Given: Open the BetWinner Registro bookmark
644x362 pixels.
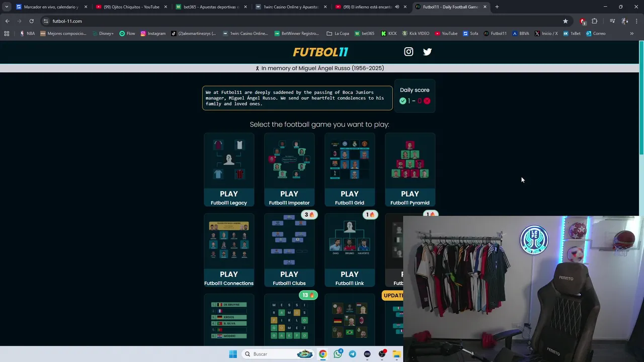Looking at the screenshot, I should pos(297,34).
